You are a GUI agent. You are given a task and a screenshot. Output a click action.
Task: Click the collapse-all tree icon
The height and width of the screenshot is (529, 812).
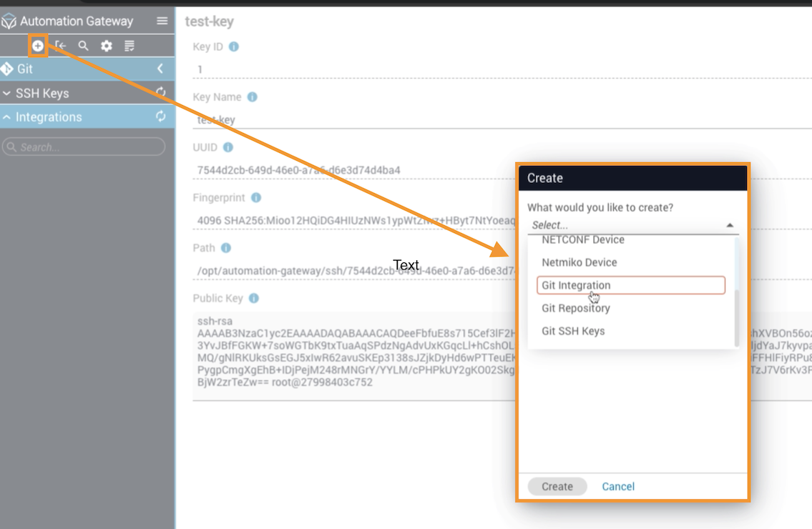61,46
